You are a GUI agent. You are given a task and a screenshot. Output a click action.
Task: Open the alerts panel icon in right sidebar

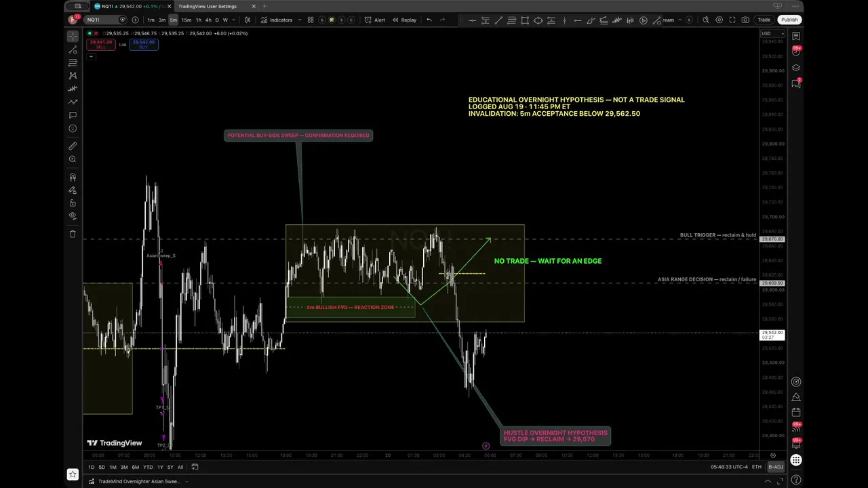point(796,52)
